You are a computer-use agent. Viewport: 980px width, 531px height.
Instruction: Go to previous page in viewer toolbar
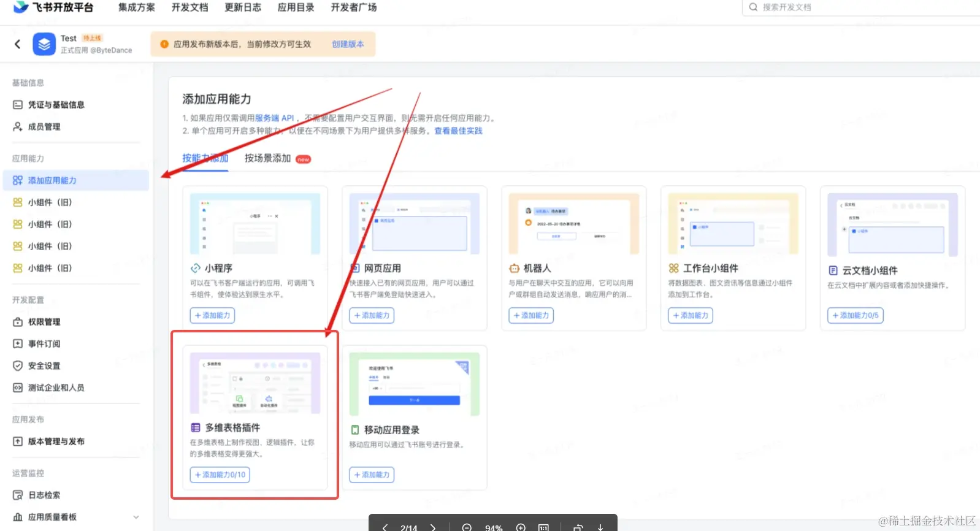(x=385, y=527)
